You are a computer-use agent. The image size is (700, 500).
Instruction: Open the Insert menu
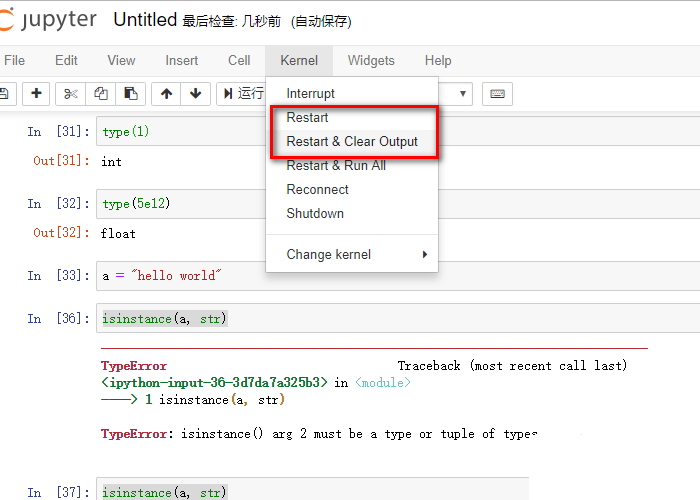(181, 60)
